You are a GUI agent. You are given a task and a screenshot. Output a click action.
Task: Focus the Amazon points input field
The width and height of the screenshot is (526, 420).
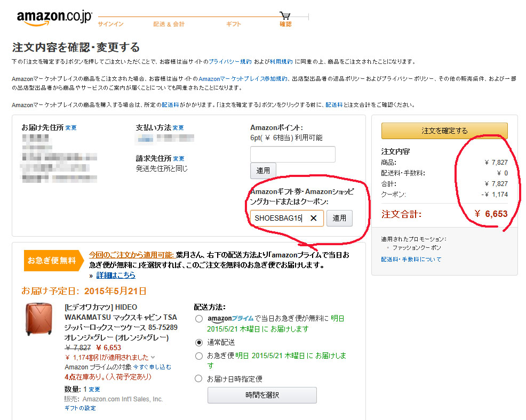tap(292, 155)
